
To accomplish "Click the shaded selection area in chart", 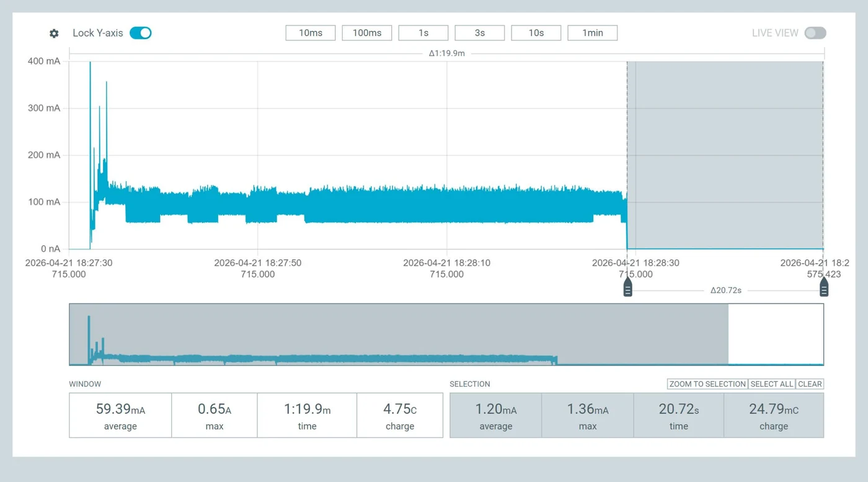I will coord(725,155).
